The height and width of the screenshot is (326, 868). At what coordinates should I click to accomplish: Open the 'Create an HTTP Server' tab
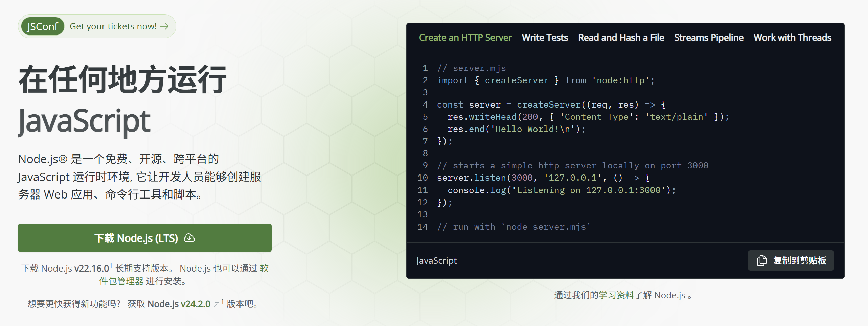click(465, 38)
